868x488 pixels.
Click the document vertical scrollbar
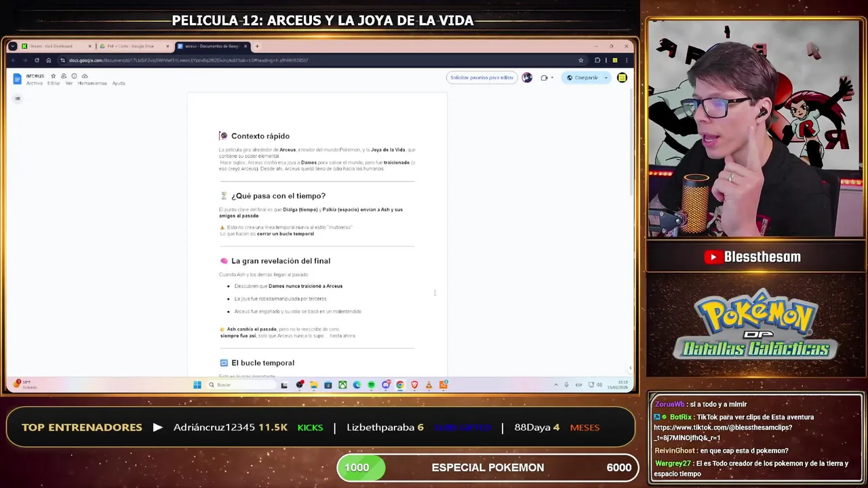[x=632, y=142]
